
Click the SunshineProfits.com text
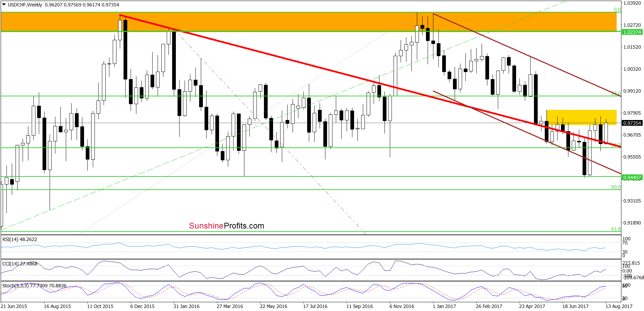tap(226, 226)
